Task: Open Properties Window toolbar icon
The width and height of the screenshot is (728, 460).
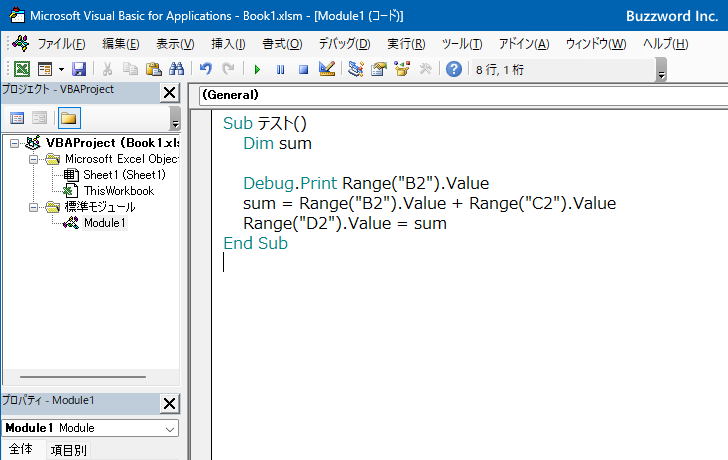Action: click(x=379, y=69)
